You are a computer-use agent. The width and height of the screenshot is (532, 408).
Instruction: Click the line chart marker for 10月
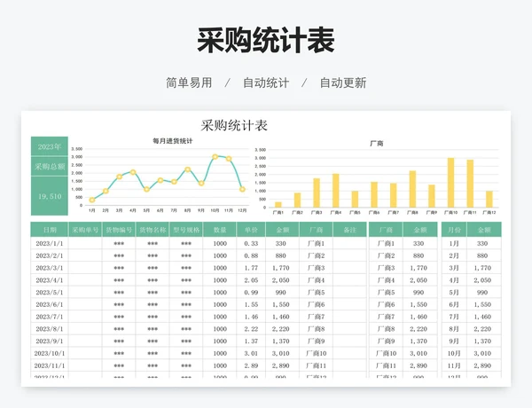[x=215, y=157]
